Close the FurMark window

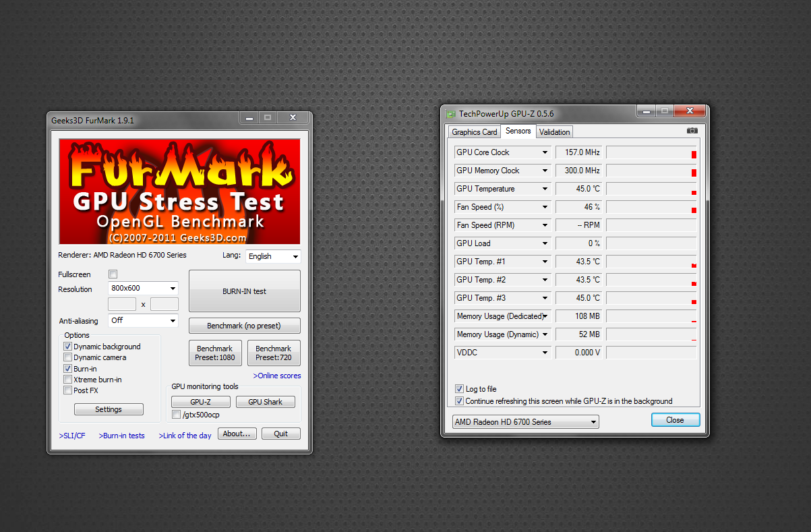tap(293, 117)
